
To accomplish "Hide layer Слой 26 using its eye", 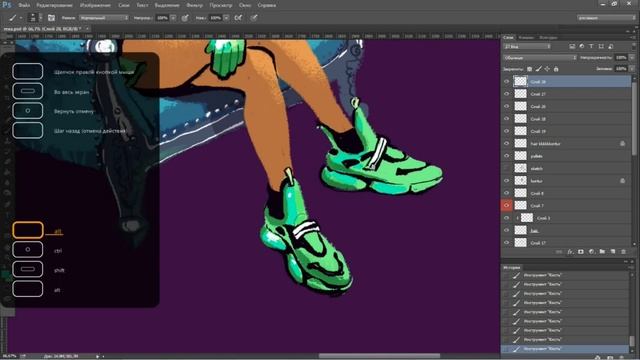I will pyautogui.click(x=507, y=106).
